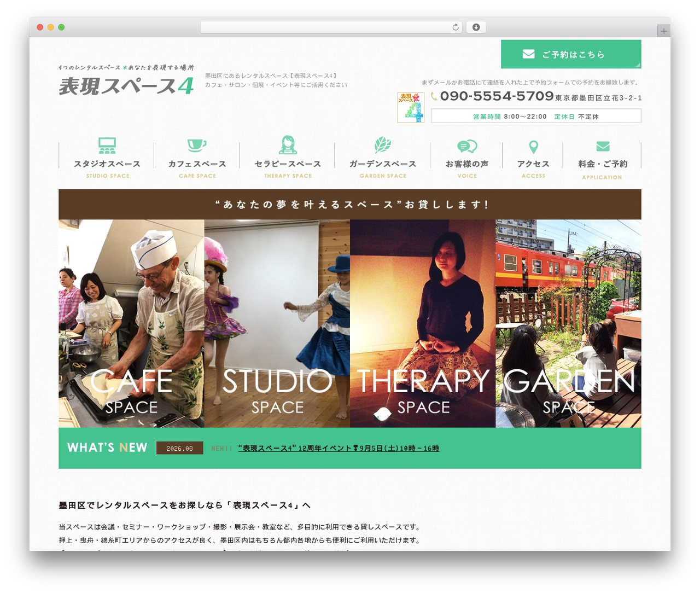Select the THERAPY SPACE photo panel

coord(423,323)
